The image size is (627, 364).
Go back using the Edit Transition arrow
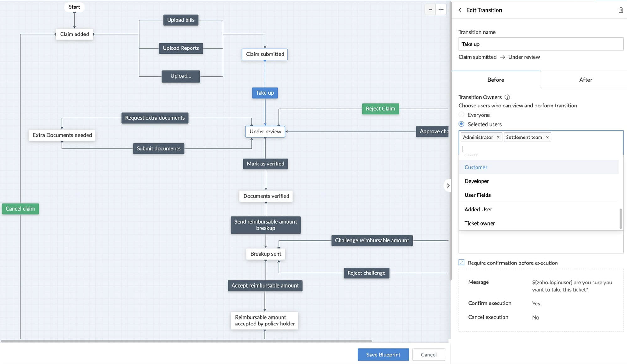[x=460, y=10]
